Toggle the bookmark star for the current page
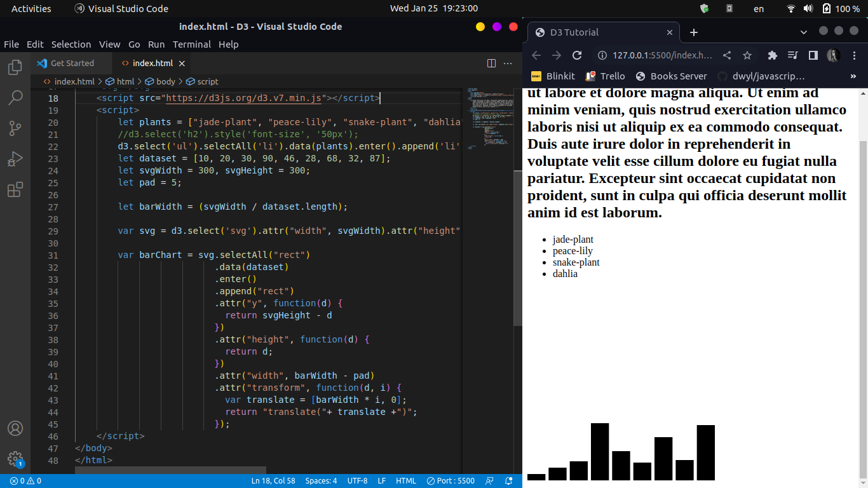The width and height of the screenshot is (868, 488). click(x=747, y=55)
